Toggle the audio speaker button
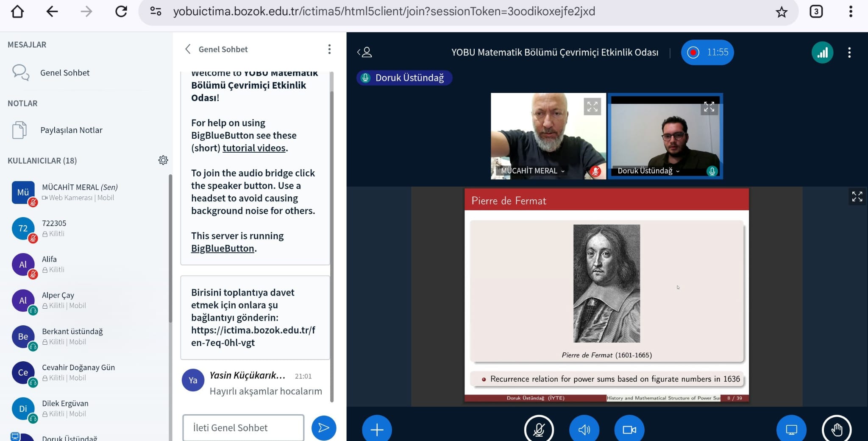 click(x=584, y=429)
